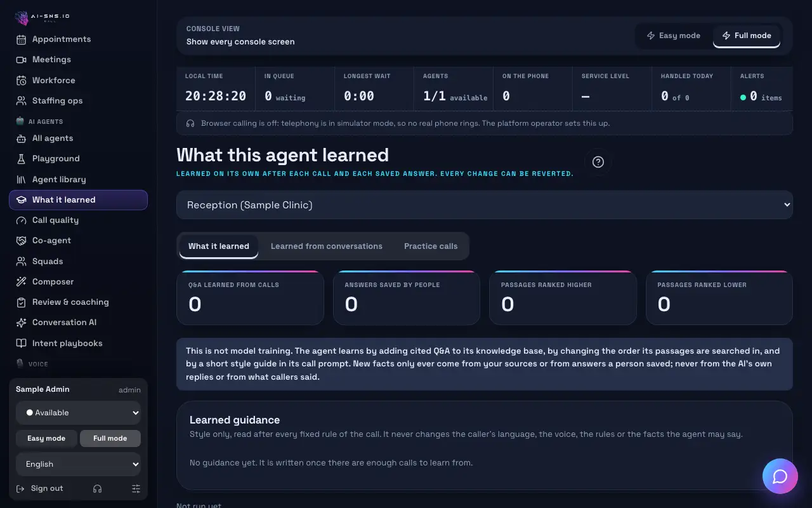Click the headset icon beside Sign out
The image size is (812, 508).
click(x=97, y=488)
